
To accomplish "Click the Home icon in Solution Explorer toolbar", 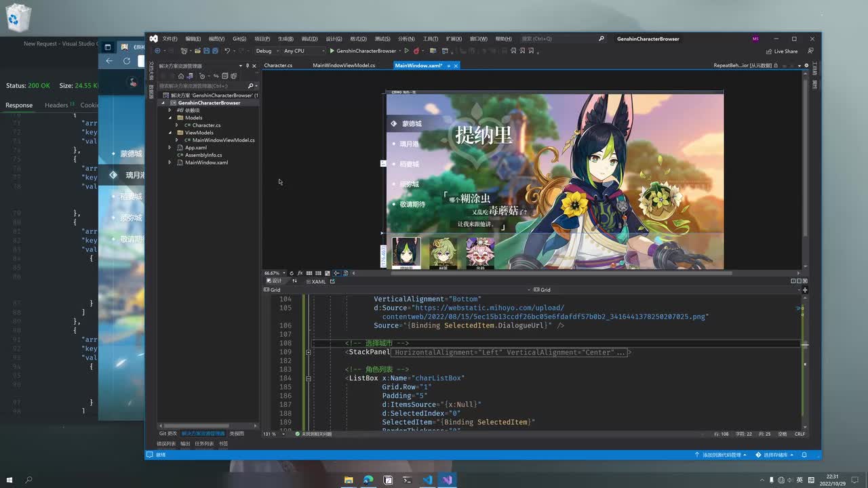I will pos(180,76).
